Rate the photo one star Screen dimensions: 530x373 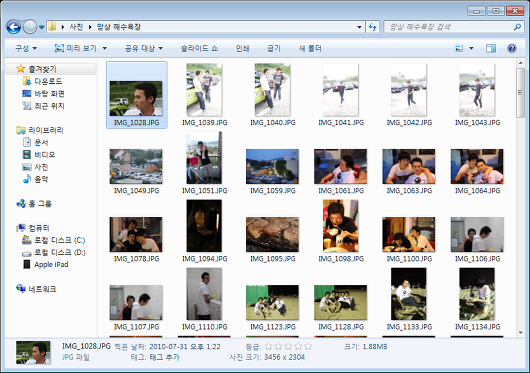[x=268, y=346]
